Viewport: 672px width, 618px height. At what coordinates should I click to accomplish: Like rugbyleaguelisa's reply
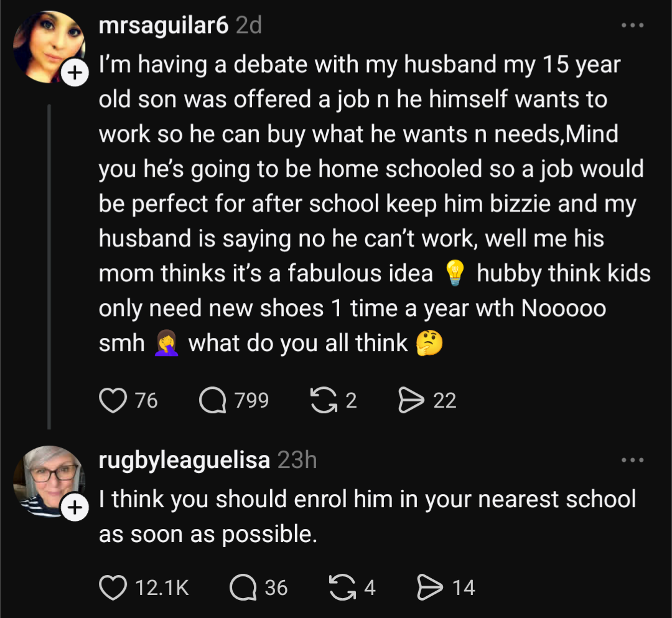click(113, 588)
